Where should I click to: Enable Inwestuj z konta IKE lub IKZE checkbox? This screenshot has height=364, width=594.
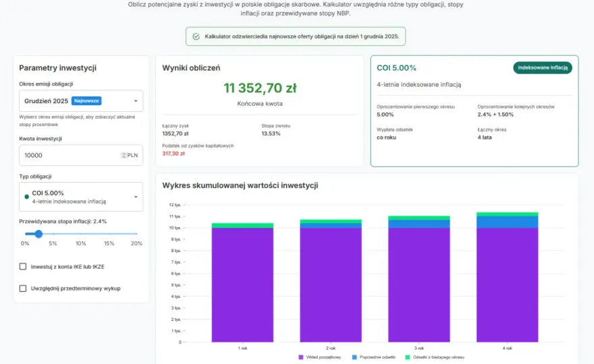[x=23, y=266]
